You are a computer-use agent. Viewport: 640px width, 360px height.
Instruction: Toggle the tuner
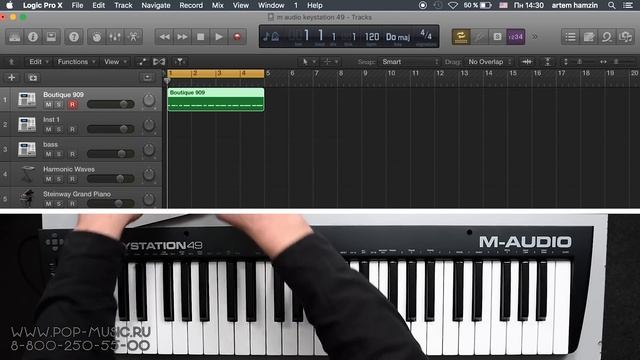pos(479,37)
